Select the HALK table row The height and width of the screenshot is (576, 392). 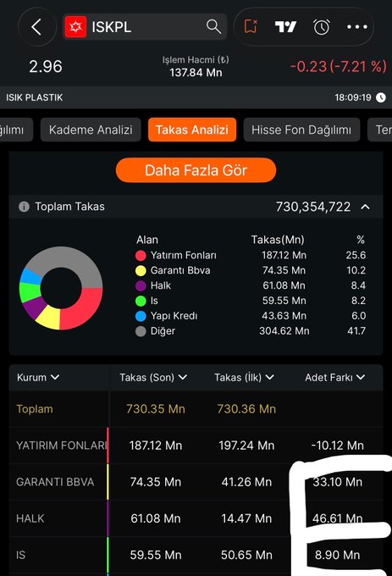click(196, 518)
